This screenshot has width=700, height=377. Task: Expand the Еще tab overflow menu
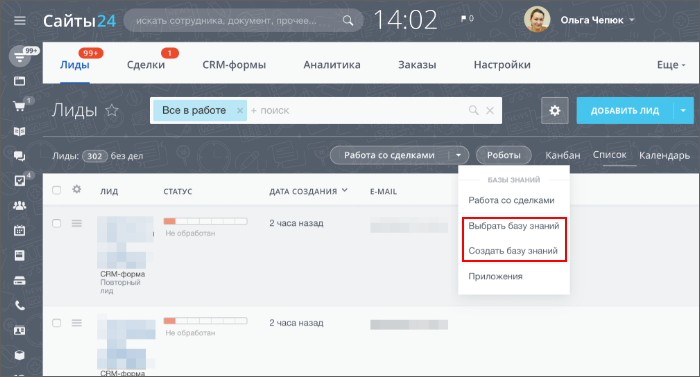point(671,65)
